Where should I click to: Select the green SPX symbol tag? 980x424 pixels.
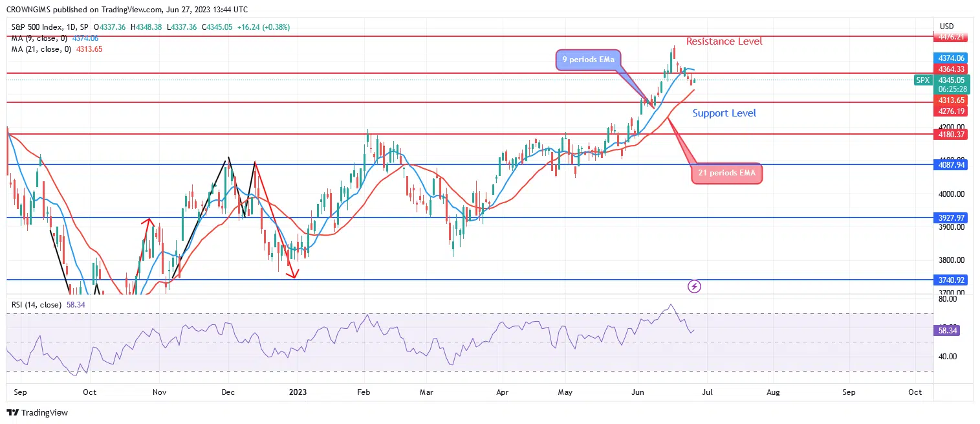click(x=923, y=80)
